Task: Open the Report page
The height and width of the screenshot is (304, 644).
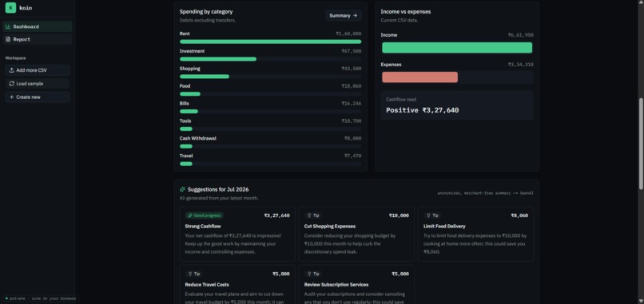Action: click(38, 39)
